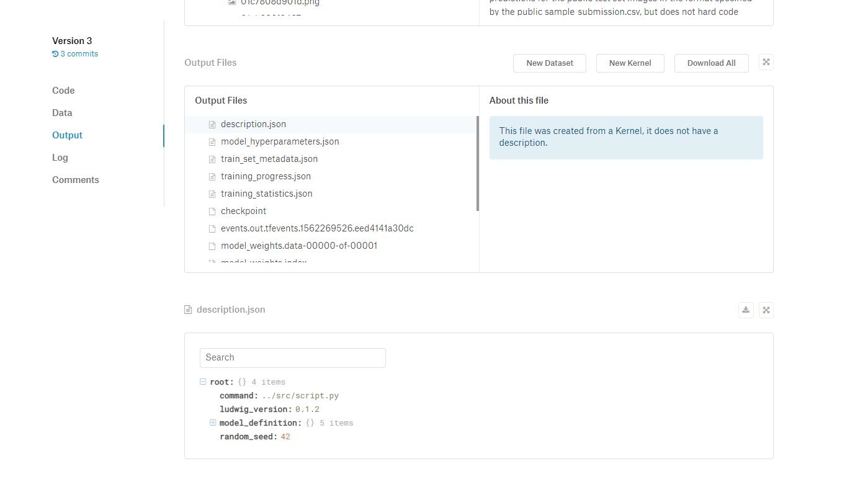Open the Comments section
868x492 pixels.
[75, 179]
